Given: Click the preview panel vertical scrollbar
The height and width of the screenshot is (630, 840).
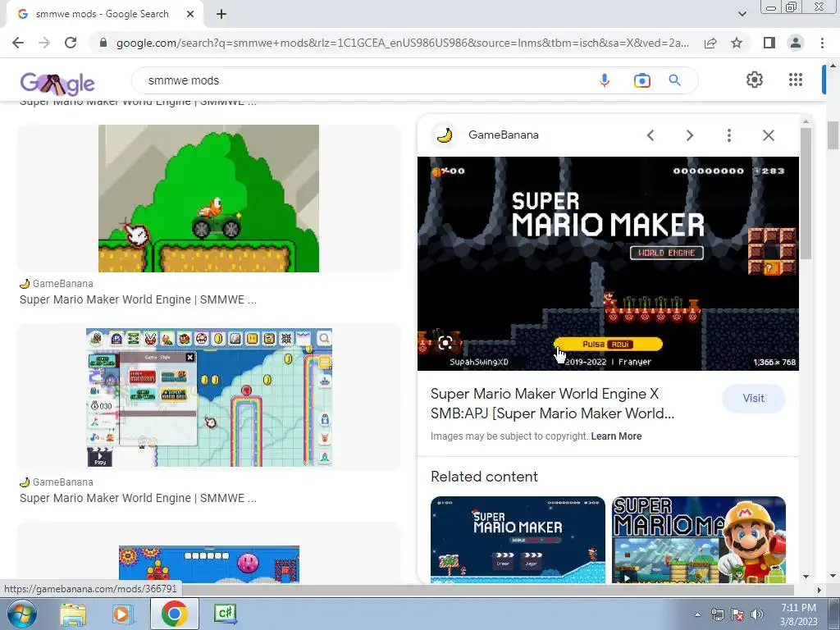Looking at the screenshot, I should click(x=806, y=193).
